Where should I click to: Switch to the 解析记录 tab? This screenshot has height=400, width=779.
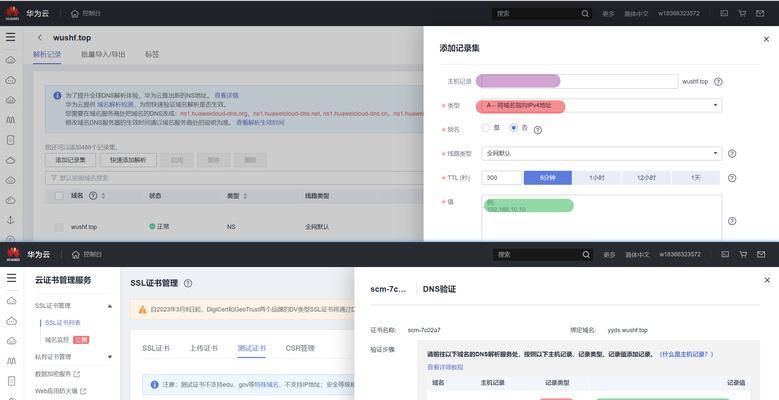(x=47, y=54)
